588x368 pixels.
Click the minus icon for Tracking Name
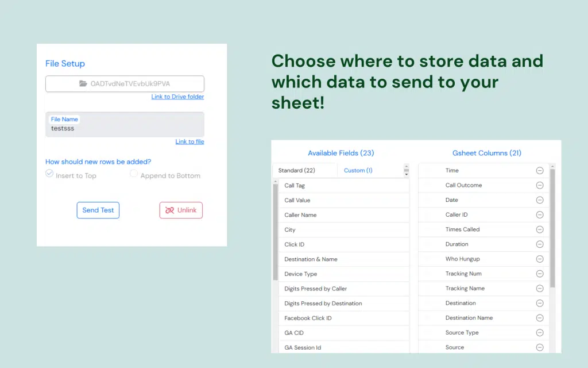click(540, 289)
